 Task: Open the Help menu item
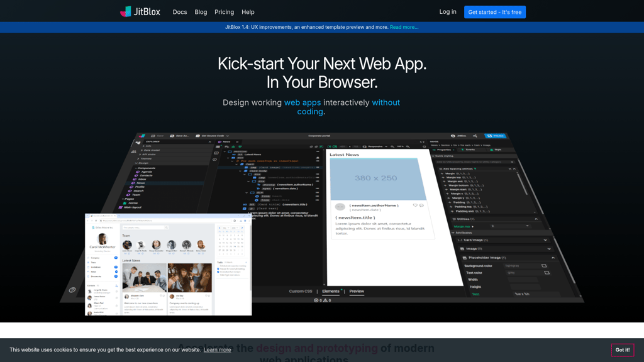pos(248,12)
